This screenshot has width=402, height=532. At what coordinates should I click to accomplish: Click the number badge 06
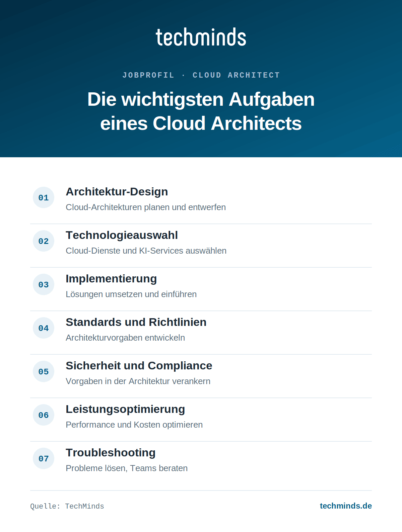(x=44, y=415)
